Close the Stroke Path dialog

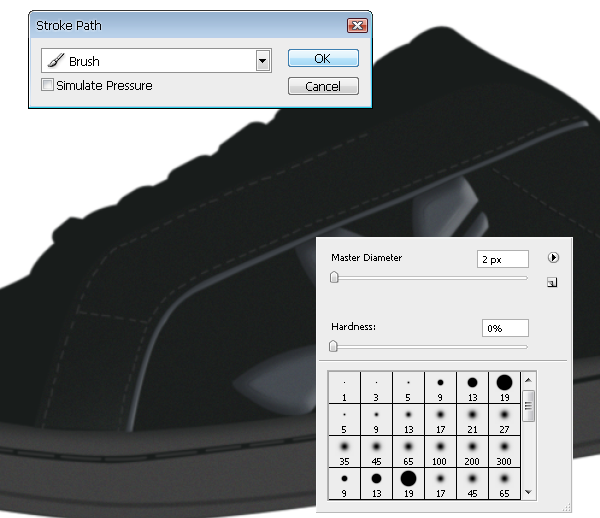357,26
